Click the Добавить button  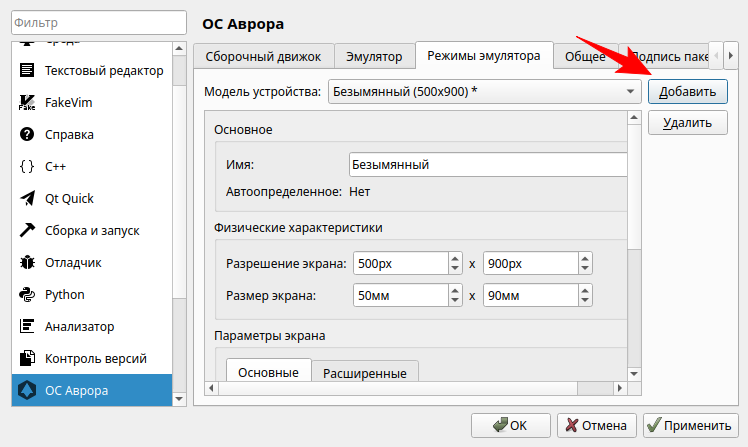(687, 91)
